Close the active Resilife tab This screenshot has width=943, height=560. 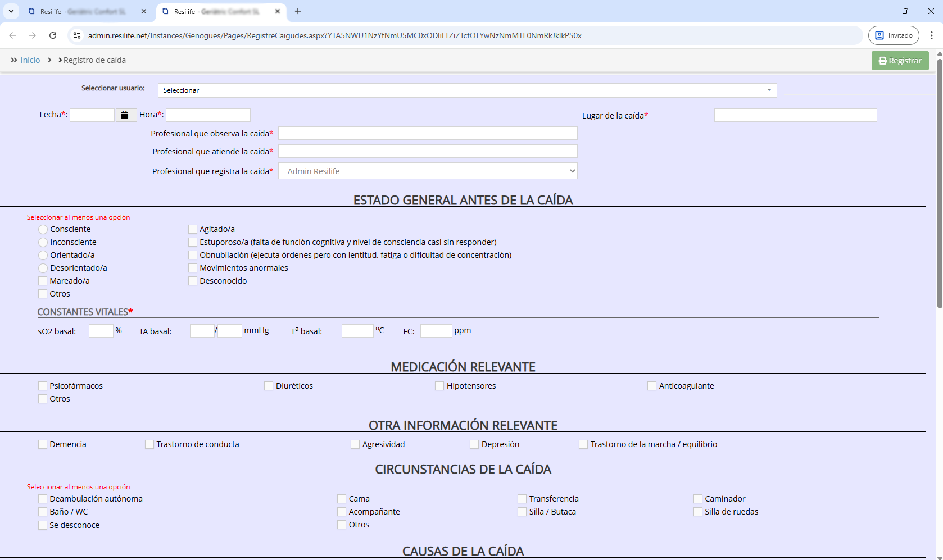pos(278,11)
